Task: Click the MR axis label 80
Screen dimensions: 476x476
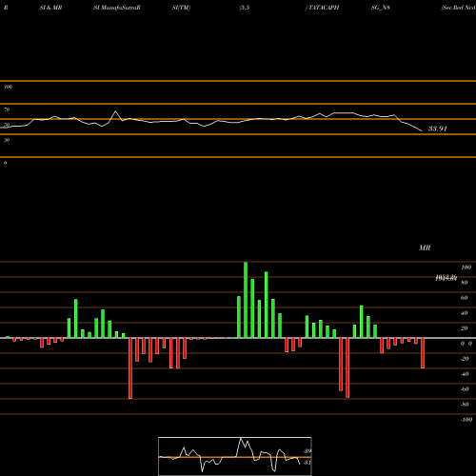Action: pos(465,283)
